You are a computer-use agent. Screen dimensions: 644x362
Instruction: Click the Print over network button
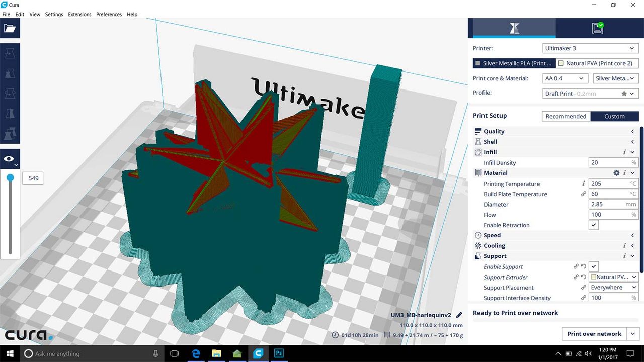[x=594, y=334]
